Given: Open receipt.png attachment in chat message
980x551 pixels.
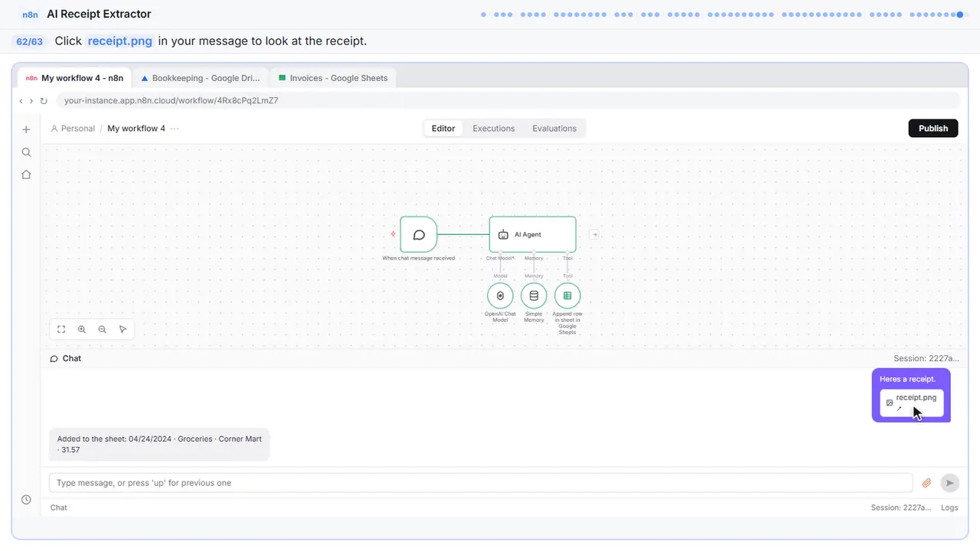Looking at the screenshot, I should [x=911, y=402].
